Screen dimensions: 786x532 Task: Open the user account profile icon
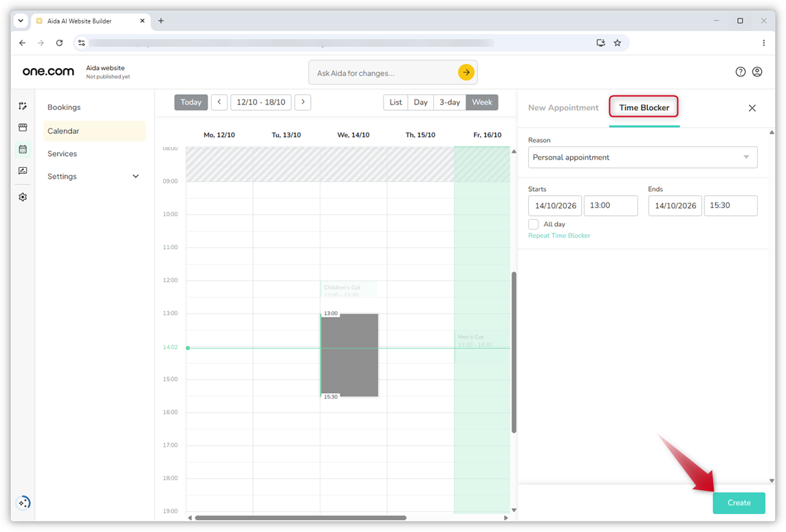pos(757,71)
